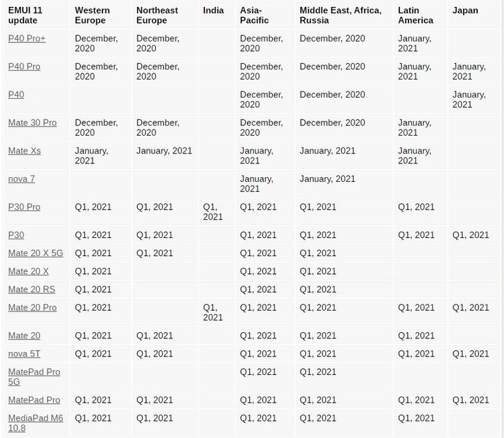Image resolution: width=504 pixels, height=438 pixels.
Task: Select the Japan column header
Action: pyautogui.click(x=465, y=10)
